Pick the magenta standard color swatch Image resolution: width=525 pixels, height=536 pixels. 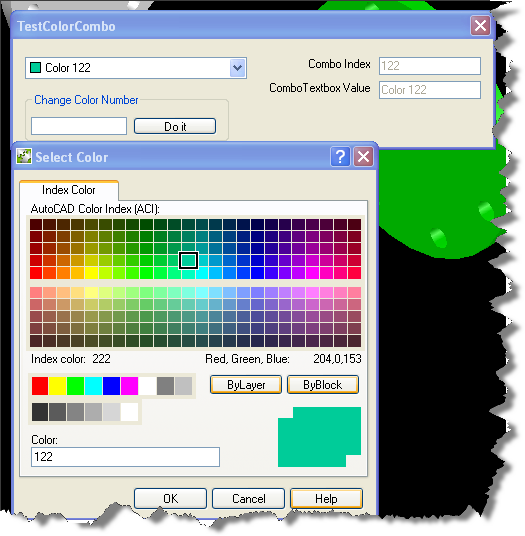(130, 386)
